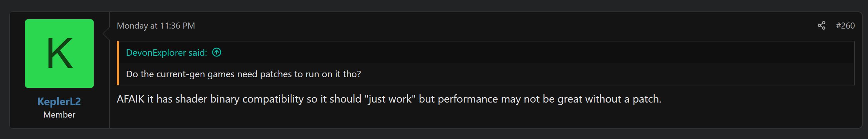This screenshot has width=868, height=139.
Task: Click the quoted text about current-gen games
Action: 243,74
